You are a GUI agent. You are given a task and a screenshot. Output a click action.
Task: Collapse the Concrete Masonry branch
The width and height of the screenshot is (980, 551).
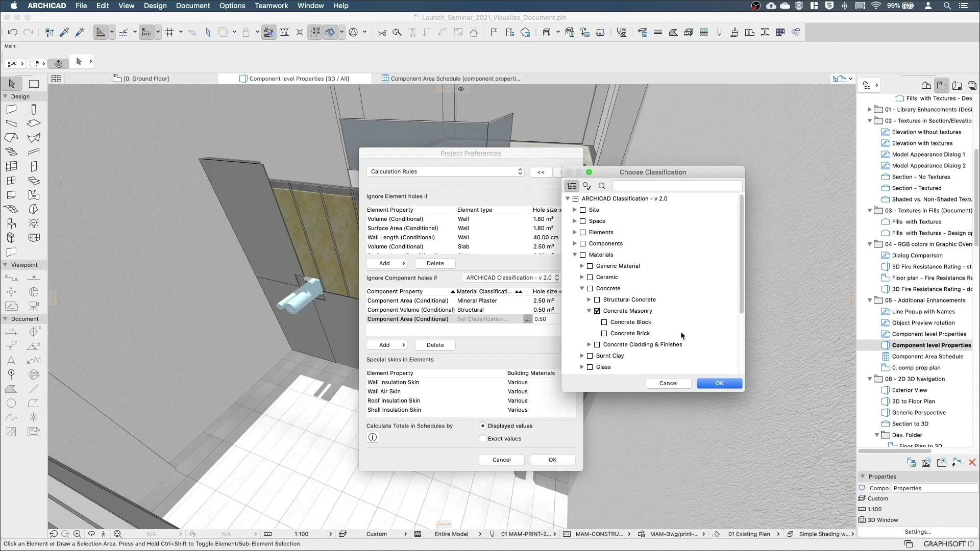[589, 311]
